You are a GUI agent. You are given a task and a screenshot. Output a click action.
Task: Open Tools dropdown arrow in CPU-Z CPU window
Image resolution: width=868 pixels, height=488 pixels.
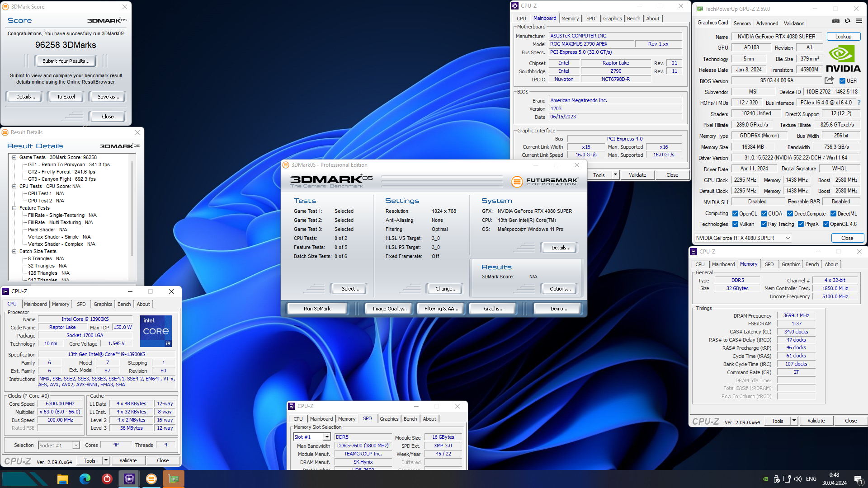[106, 460]
